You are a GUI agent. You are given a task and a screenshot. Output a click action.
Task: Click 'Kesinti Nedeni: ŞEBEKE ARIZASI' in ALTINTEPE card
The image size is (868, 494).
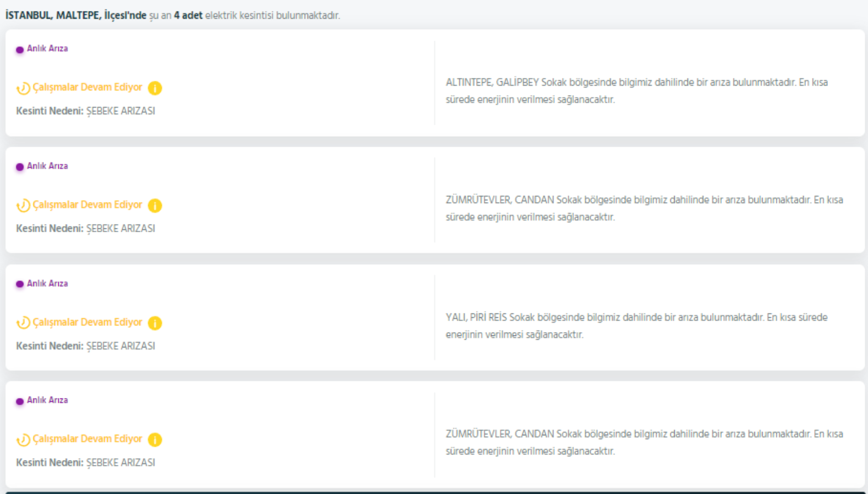(x=86, y=111)
